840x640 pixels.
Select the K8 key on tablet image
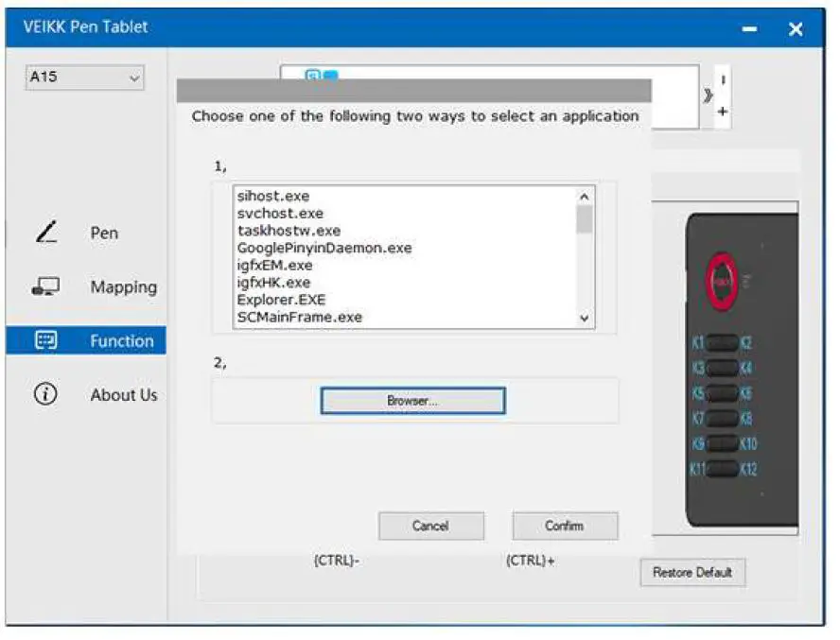point(746,418)
